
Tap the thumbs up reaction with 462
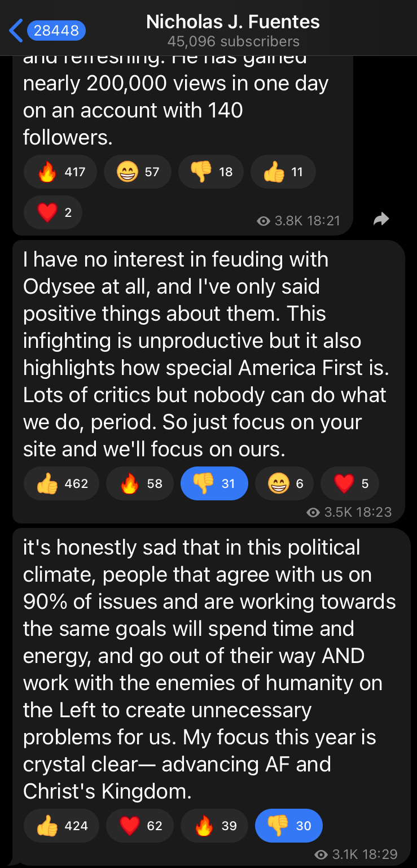[x=62, y=483]
